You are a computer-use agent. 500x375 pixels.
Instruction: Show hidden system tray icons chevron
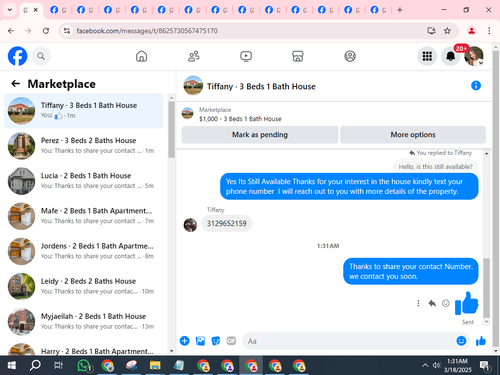[425, 365]
